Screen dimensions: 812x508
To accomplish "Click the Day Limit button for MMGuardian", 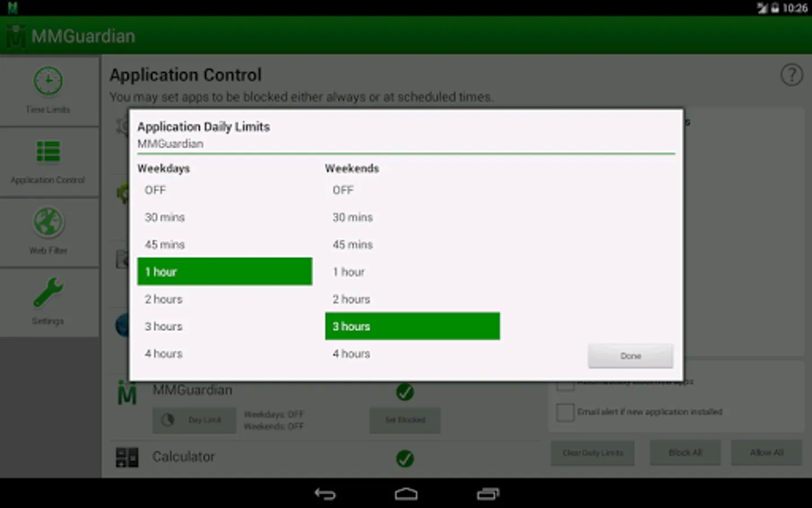I will tap(195, 420).
